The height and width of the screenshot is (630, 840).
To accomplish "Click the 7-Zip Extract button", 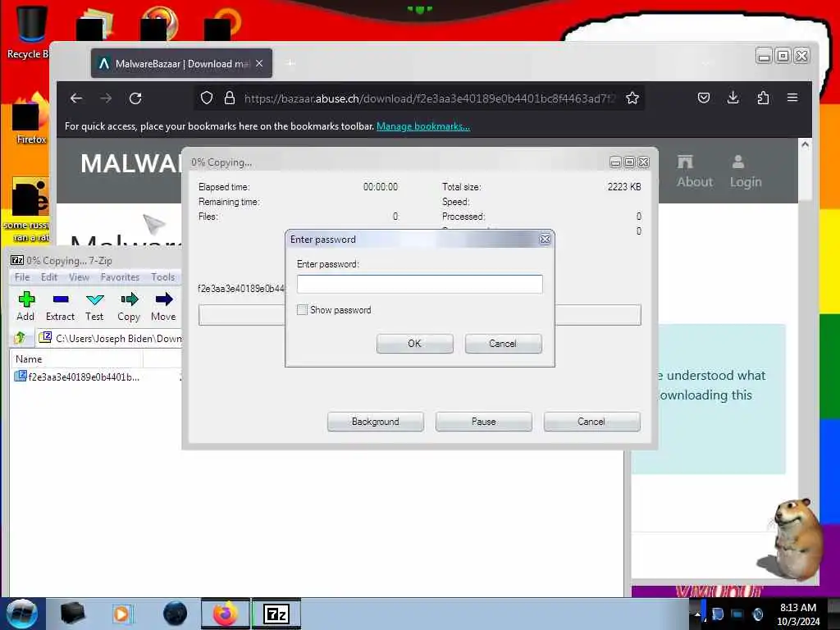I will coord(60,307).
